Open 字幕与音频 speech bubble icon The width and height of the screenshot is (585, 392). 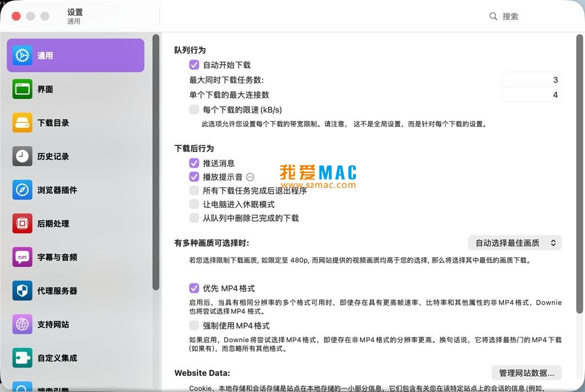[x=22, y=257]
